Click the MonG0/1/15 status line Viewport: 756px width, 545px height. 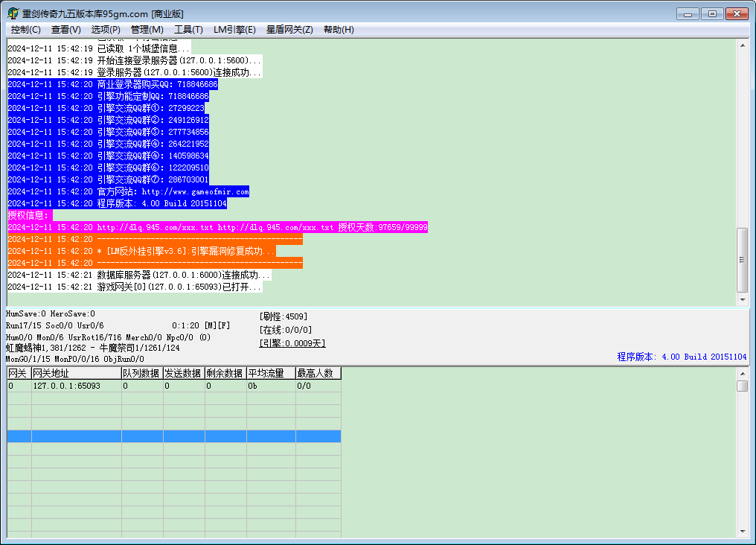pos(74,359)
